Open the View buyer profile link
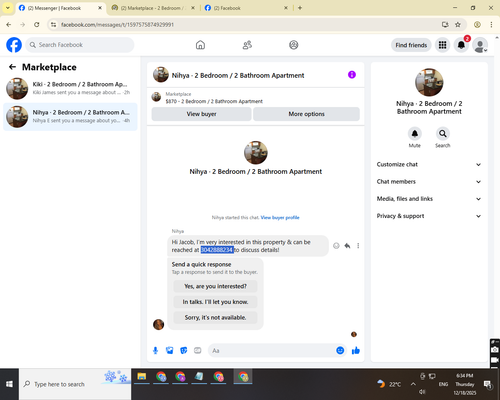Screen dimensions: 500x400 tap(280, 218)
